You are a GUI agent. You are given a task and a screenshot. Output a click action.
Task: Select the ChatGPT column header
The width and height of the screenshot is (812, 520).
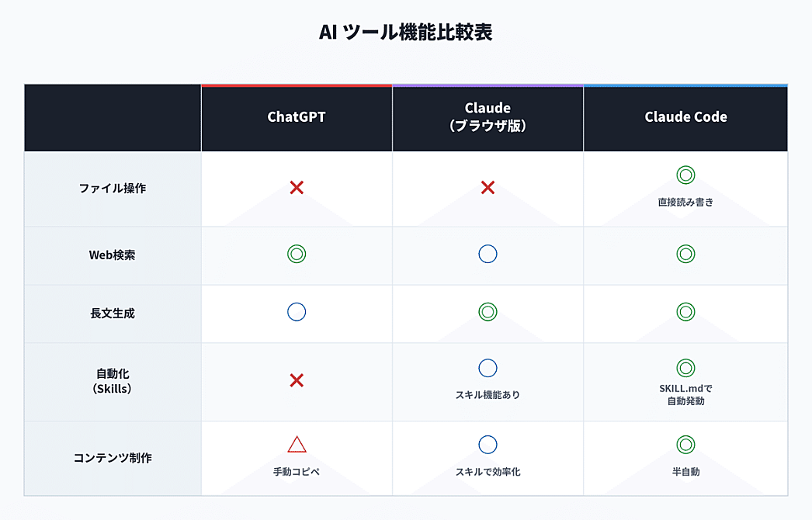297,117
